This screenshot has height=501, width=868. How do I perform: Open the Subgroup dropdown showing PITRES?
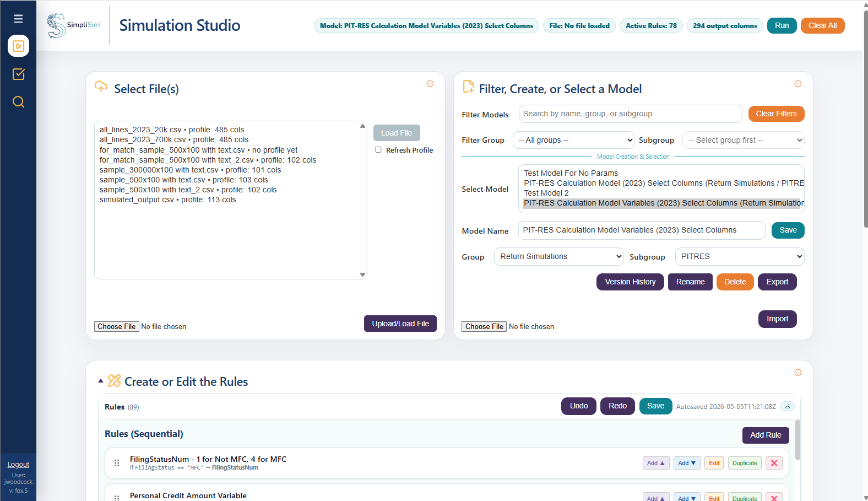(x=740, y=256)
